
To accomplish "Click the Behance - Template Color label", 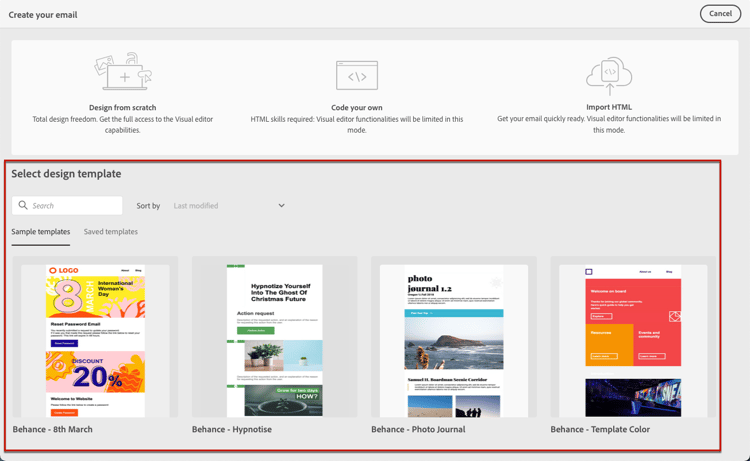I will click(600, 429).
